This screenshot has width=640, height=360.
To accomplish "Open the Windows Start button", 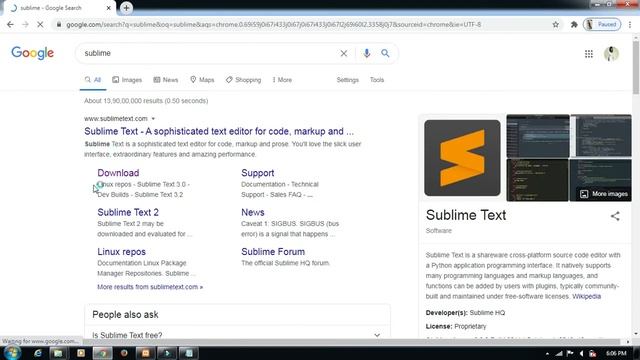I will [12, 353].
